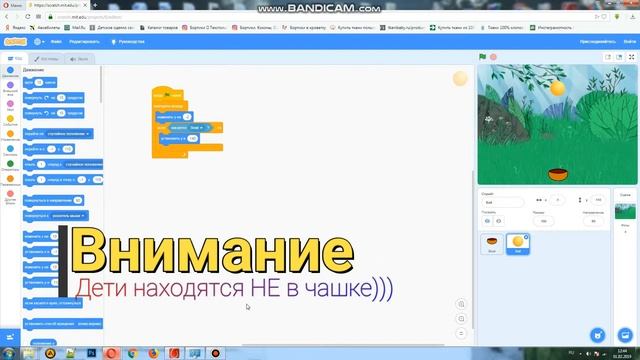The height and width of the screenshot is (360, 640).
Task: Select the Bowl sprite thumbnail
Action: (x=492, y=244)
